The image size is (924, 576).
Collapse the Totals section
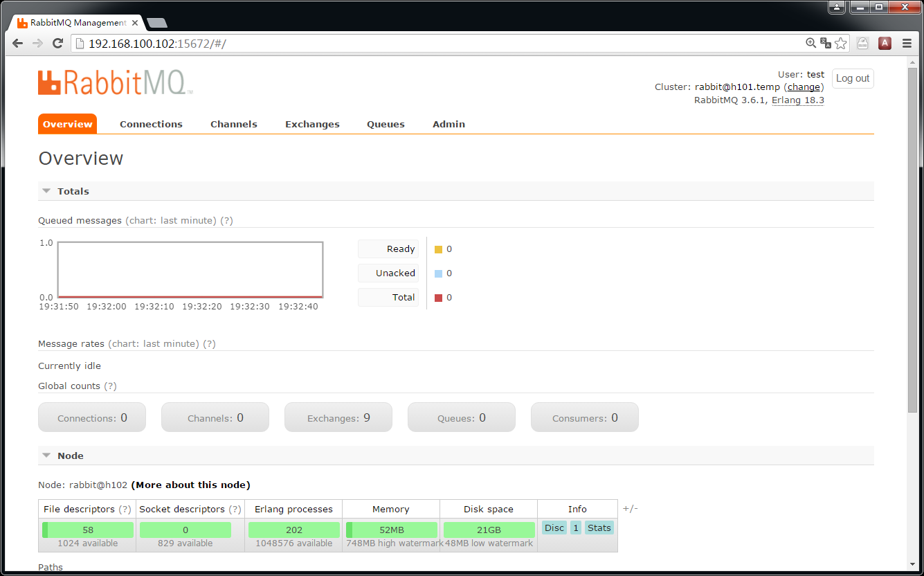tap(46, 191)
